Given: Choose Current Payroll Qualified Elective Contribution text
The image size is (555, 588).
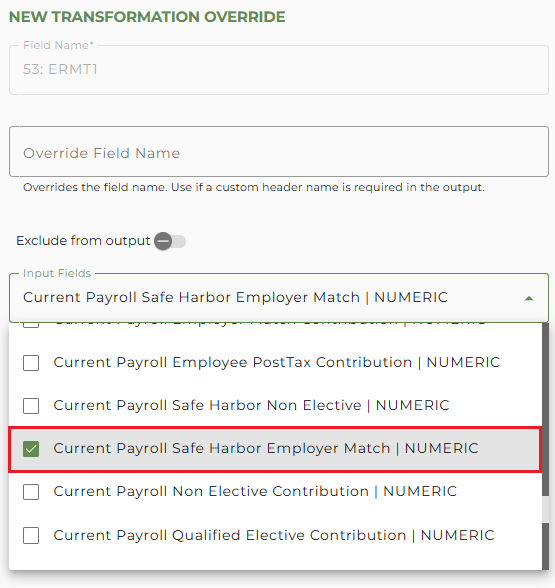Looking at the screenshot, I should pyautogui.click(x=274, y=535).
